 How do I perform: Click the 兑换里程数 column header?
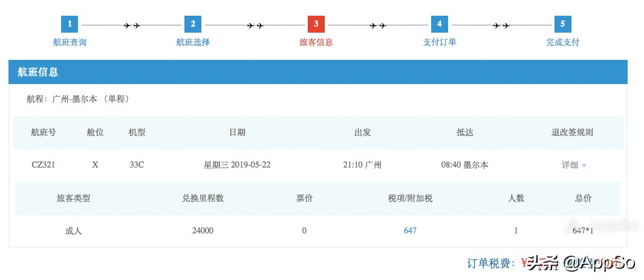(203, 198)
